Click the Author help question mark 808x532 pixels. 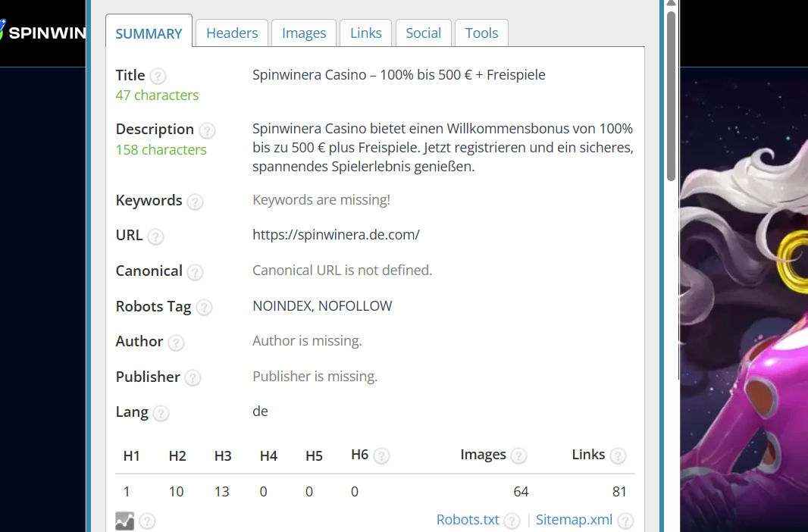(x=176, y=343)
